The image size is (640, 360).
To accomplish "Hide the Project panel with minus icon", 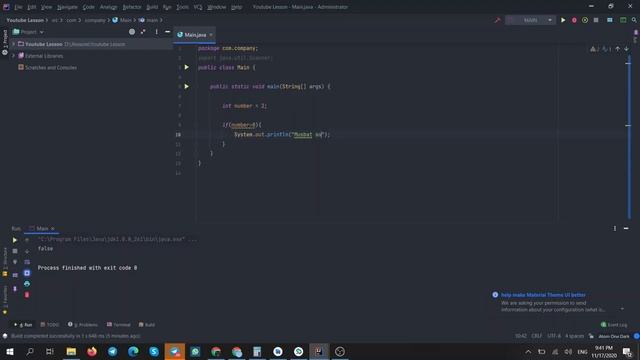I will (x=167, y=31).
